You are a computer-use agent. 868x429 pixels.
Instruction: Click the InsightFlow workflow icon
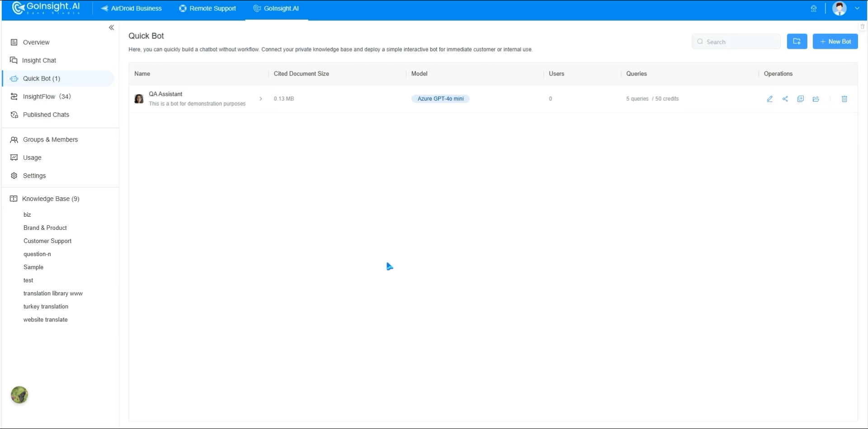14,97
